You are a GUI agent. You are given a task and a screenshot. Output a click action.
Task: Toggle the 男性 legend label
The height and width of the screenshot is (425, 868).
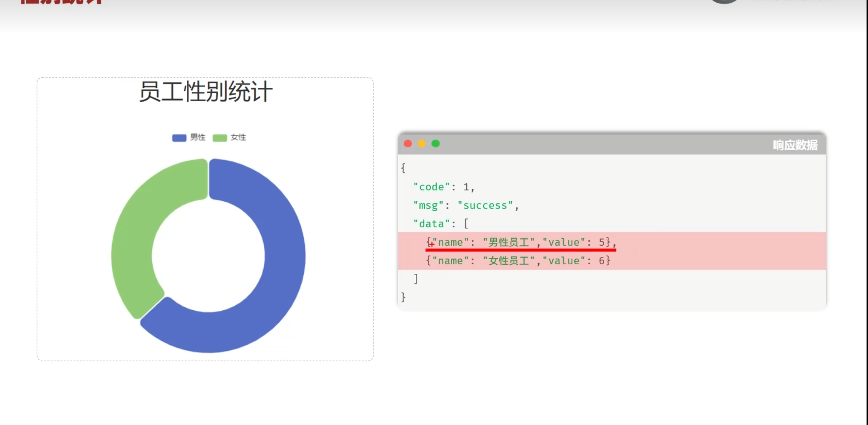198,137
